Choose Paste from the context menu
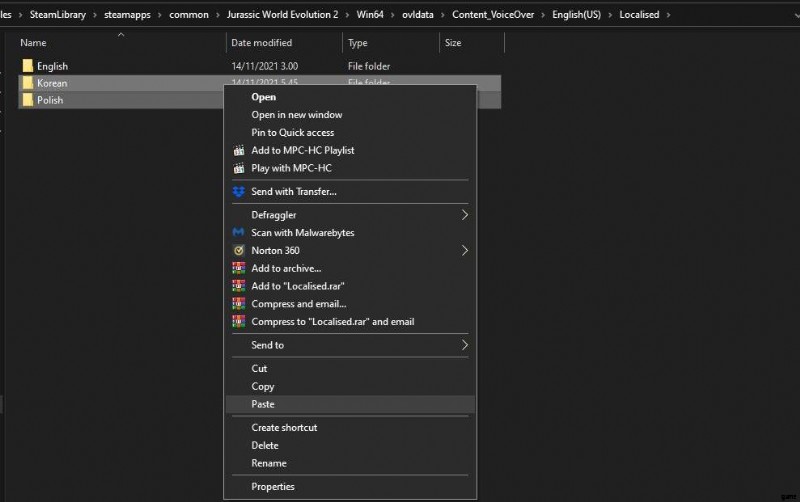 (x=263, y=404)
